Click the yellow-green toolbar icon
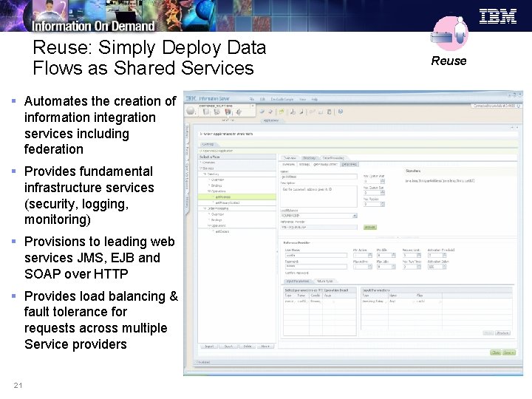532x399 pixels. tap(282, 112)
